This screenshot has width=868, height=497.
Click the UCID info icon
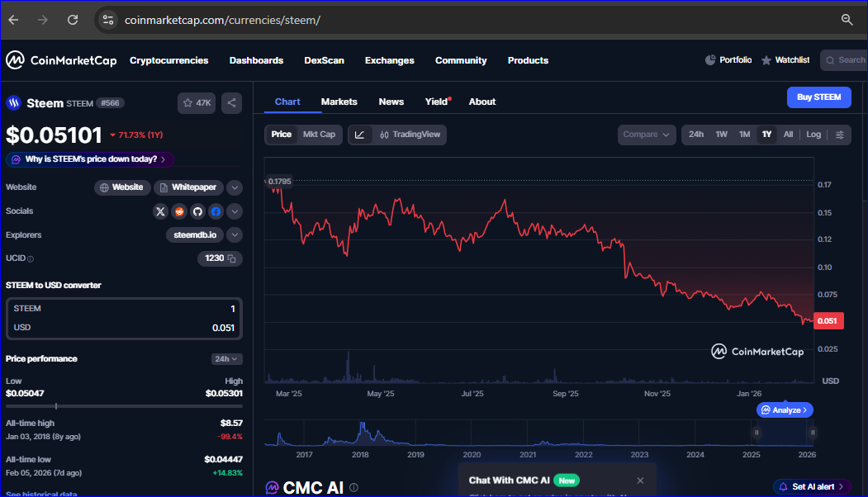(31, 259)
